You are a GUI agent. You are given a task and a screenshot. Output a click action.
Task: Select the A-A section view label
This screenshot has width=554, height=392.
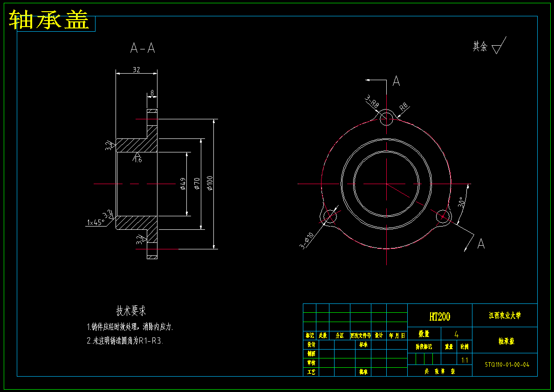(x=143, y=48)
